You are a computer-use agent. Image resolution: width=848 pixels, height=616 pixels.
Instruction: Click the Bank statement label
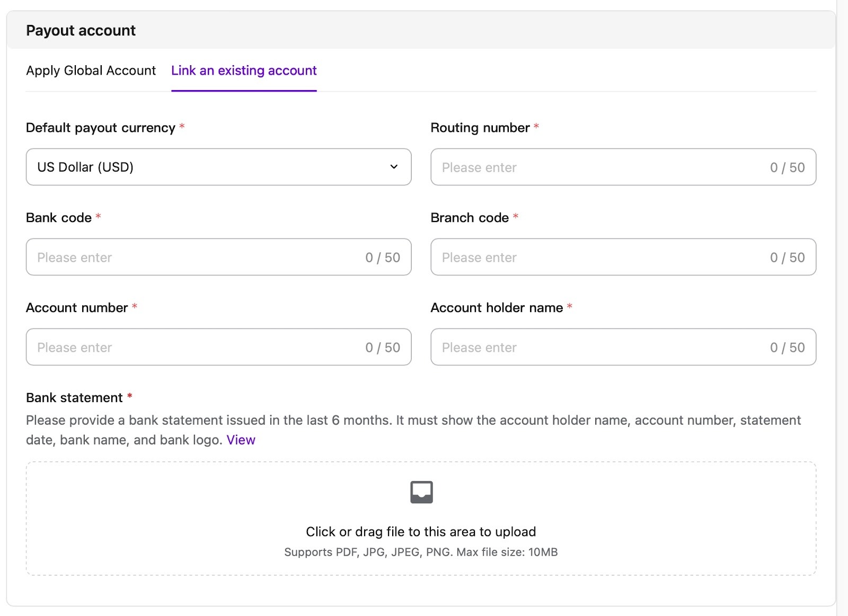pos(74,398)
